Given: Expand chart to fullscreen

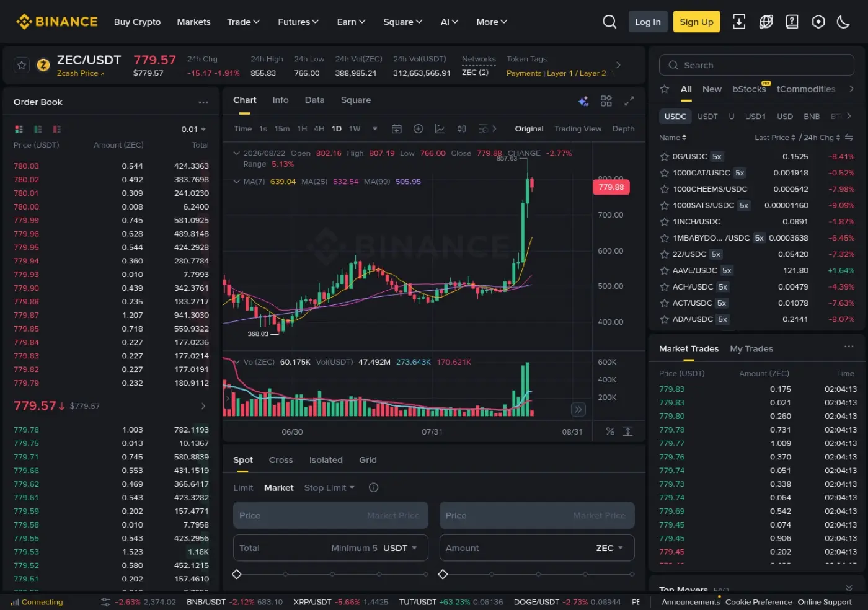Looking at the screenshot, I should (x=629, y=100).
